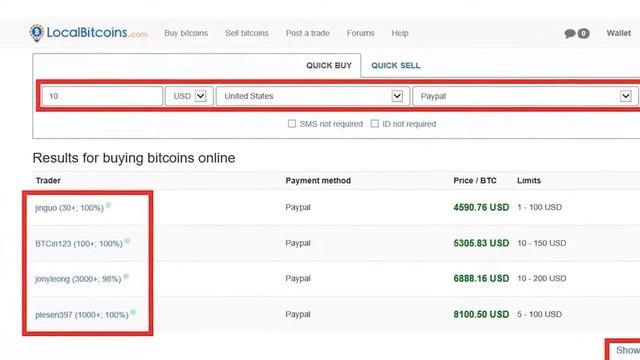This screenshot has height=360, width=640.
Task: Click BTCin123's green online status dot
Action: click(x=127, y=241)
